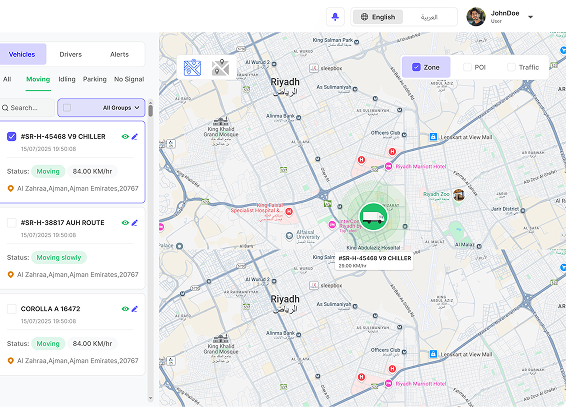Click the vehicle Search field
This screenshot has height=407, width=566.
pos(27,108)
